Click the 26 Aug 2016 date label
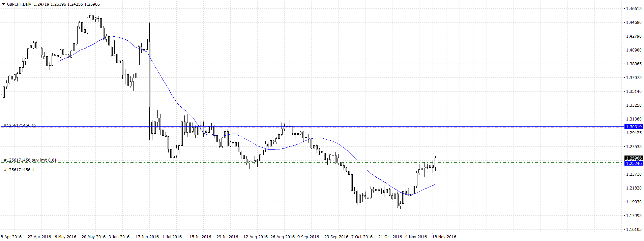This screenshot has width=644, height=241. tap(283, 237)
